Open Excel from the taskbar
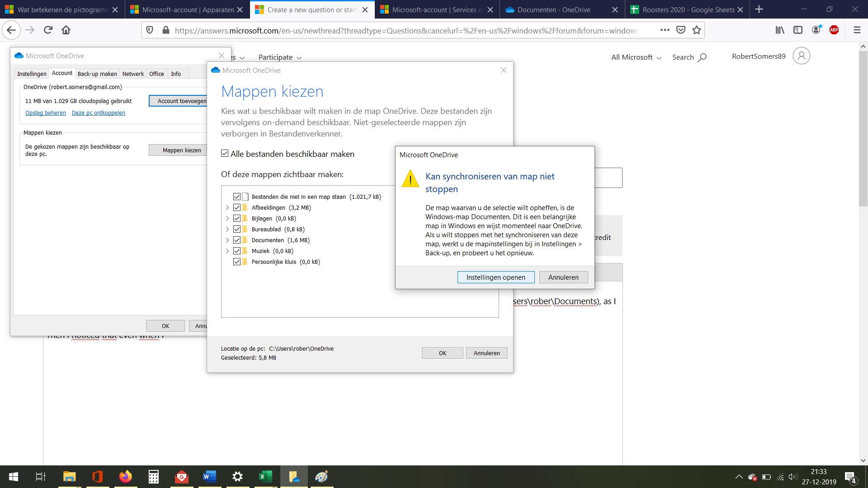This screenshot has width=868, height=488. click(x=265, y=477)
